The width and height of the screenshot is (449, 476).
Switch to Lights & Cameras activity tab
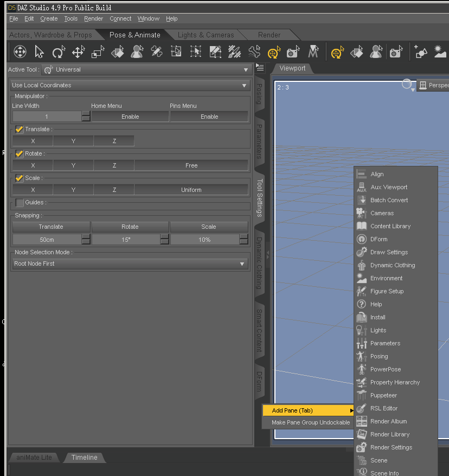(206, 35)
